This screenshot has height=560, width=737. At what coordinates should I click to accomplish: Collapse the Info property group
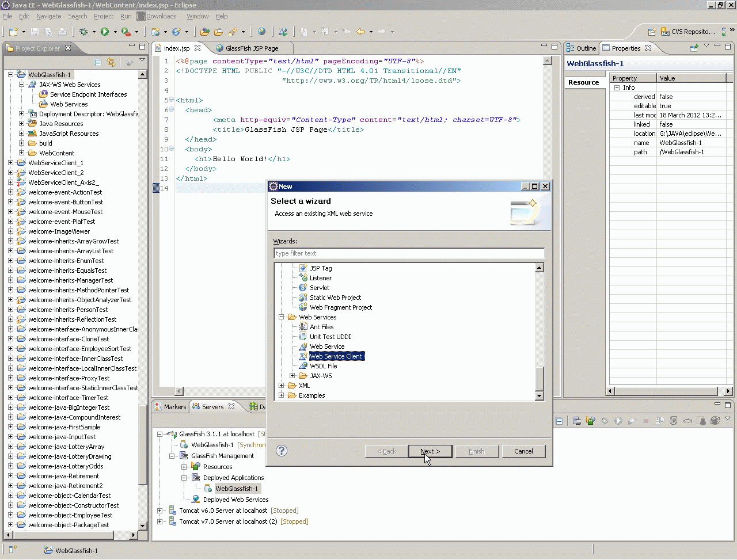[x=617, y=87]
